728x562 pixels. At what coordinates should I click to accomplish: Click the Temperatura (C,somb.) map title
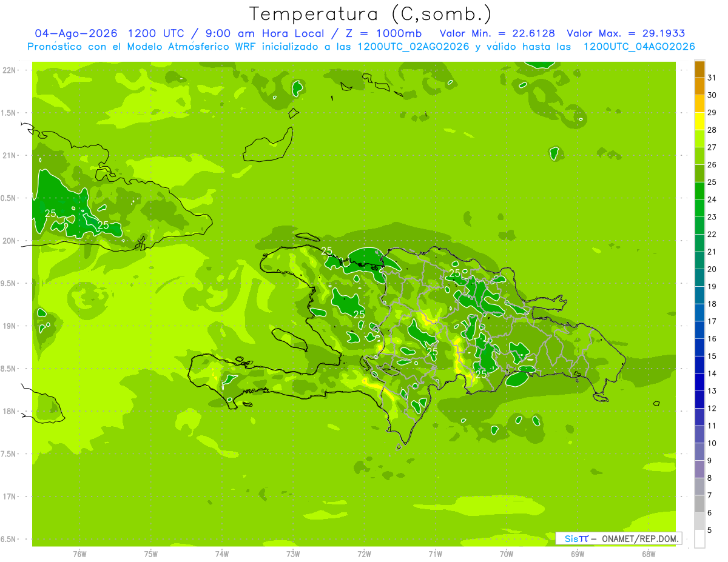point(370,14)
